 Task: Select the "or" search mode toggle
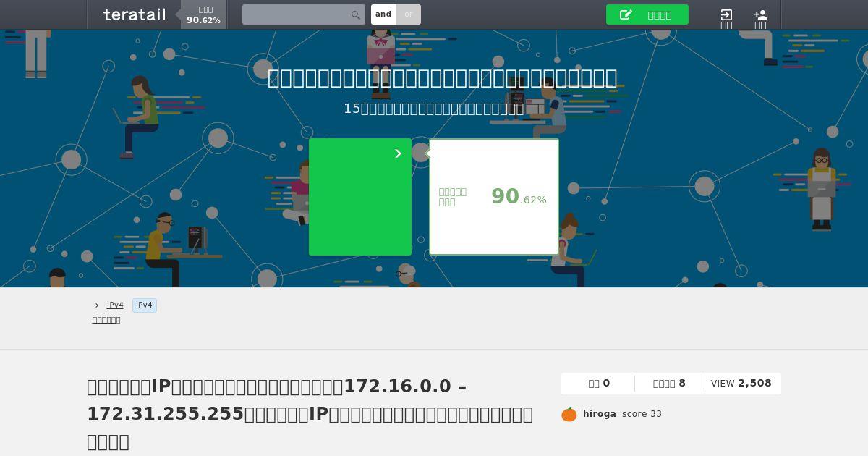409,14
